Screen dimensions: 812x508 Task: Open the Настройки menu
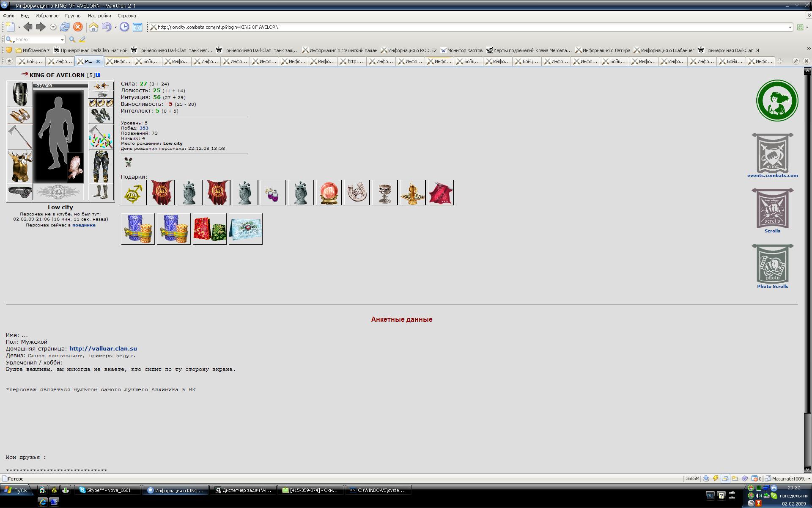99,16
